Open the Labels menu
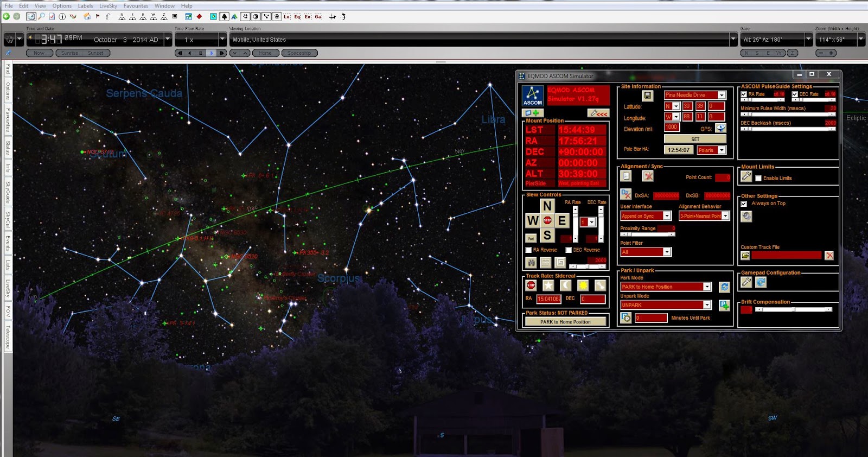868x457 pixels. click(85, 6)
